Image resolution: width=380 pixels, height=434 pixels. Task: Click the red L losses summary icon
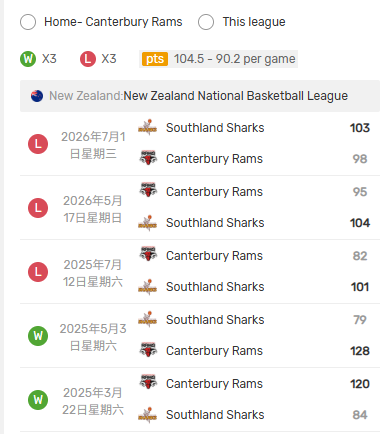click(88, 59)
